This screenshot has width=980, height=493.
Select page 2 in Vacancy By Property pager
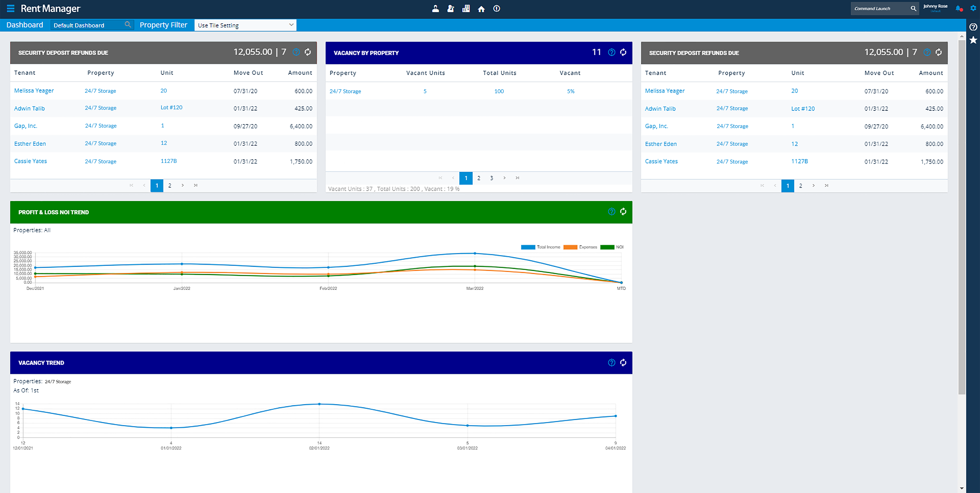pyautogui.click(x=479, y=178)
